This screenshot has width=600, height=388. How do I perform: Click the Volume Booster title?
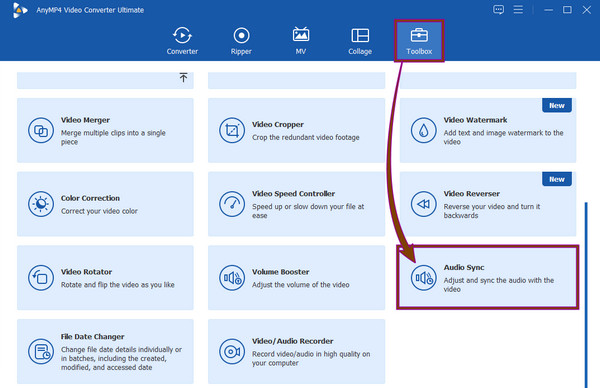280,272
